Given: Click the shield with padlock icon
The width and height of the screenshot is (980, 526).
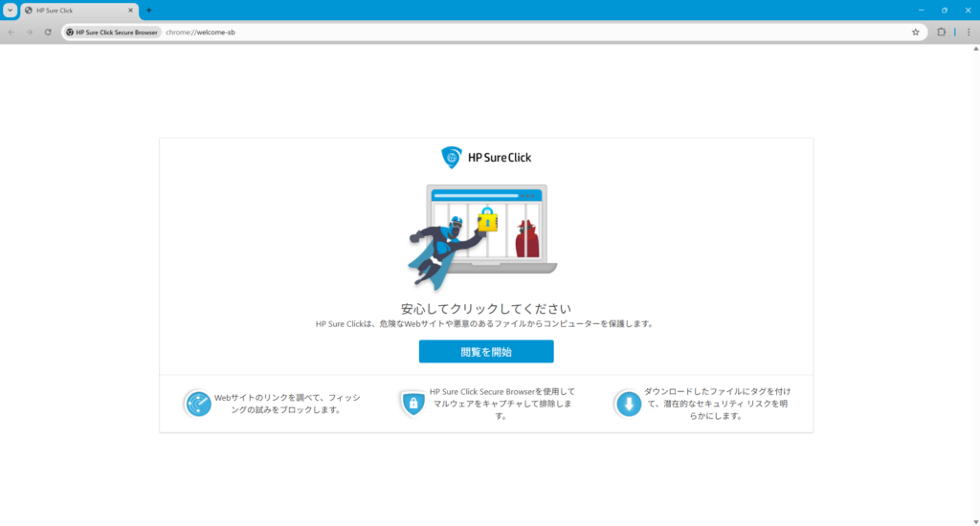Looking at the screenshot, I should click(x=412, y=404).
